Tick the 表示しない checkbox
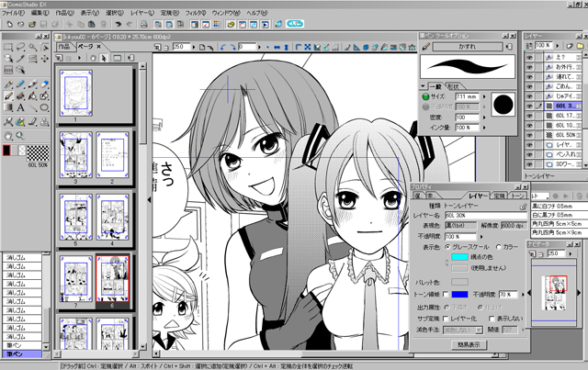The image size is (588, 370). [x=492, y=319]
